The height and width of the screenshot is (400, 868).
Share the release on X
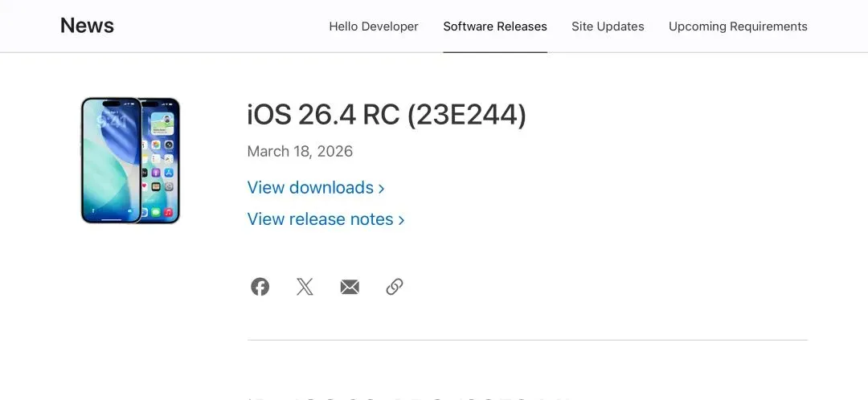(305, 287)
